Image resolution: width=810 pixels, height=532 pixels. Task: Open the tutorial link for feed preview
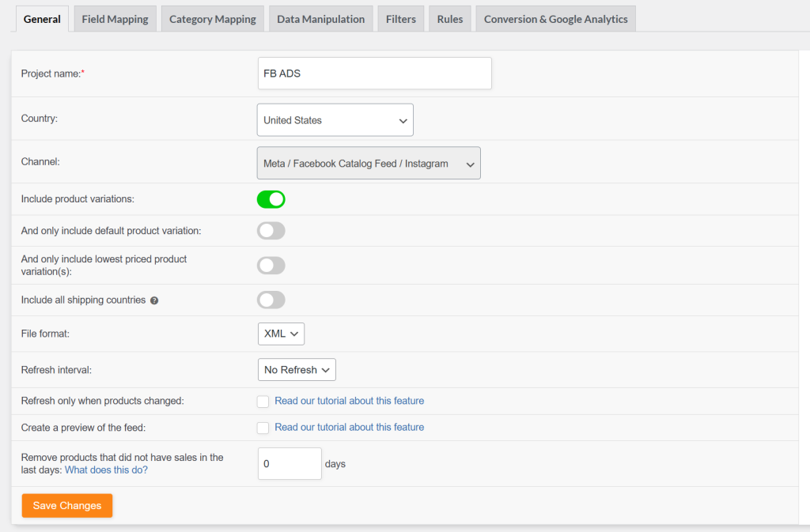point(349,427)
